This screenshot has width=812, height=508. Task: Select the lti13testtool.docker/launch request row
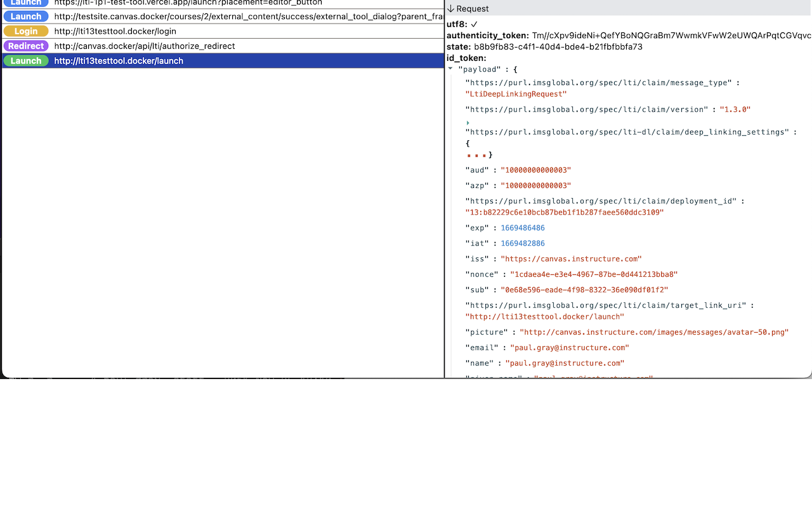pyautogui.click(x=223, y=61)
